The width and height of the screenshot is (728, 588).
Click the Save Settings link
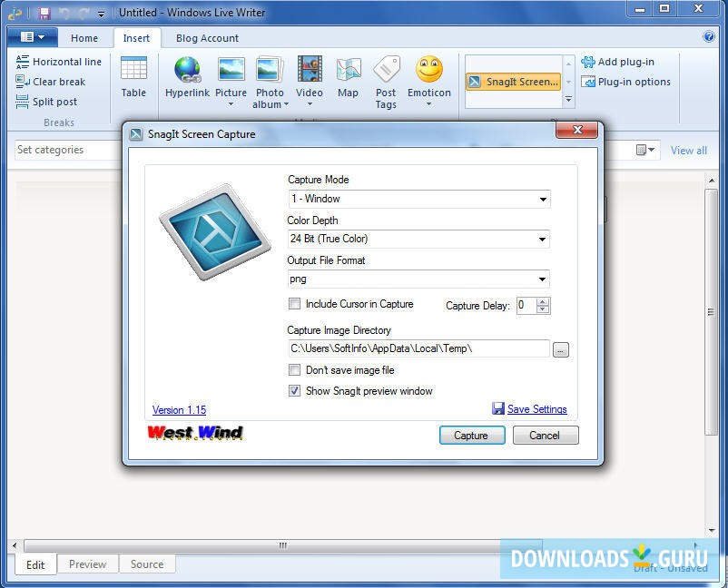[536, 408]
